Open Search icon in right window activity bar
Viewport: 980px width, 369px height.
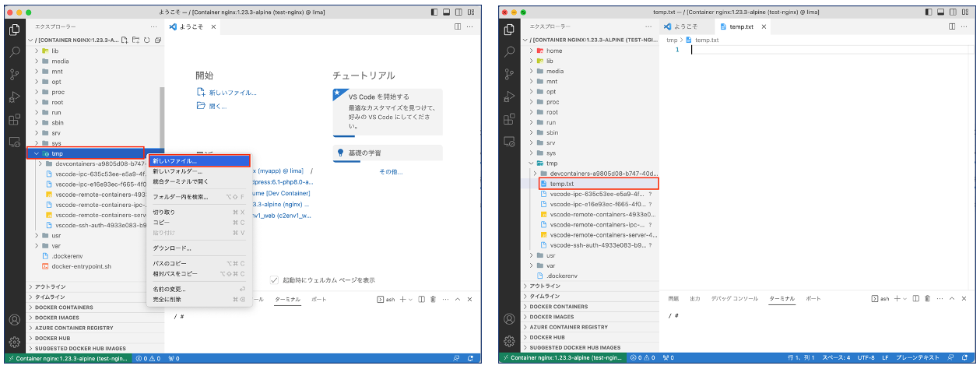click(x=509, y=52)
